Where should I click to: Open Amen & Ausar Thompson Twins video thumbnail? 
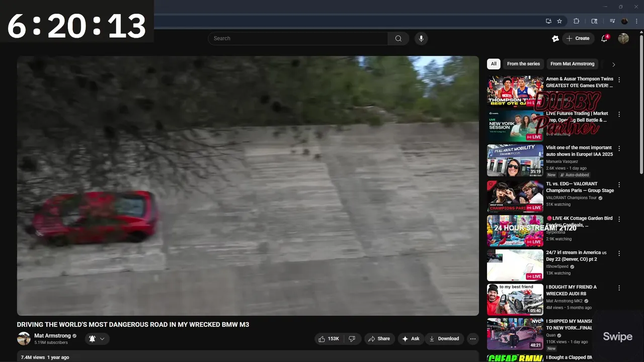pos(515,92)
